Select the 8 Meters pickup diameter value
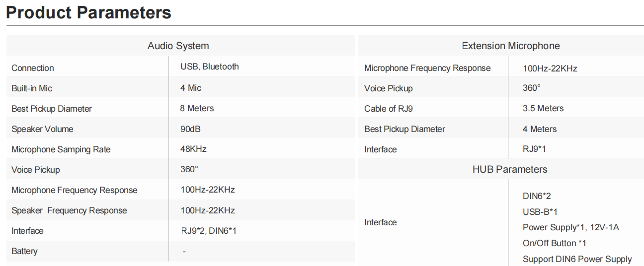 pyautogui.click(x=197, y=108)
